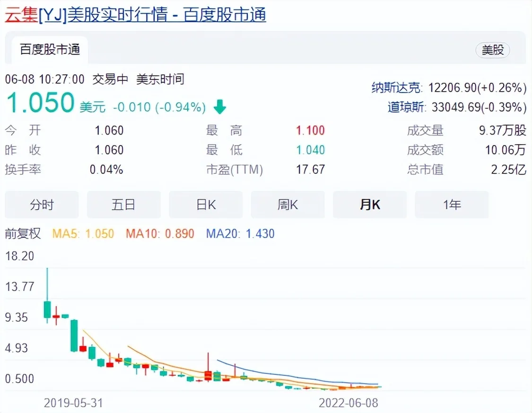Click the 9.35 y-axis label

[x=16, y=318]
